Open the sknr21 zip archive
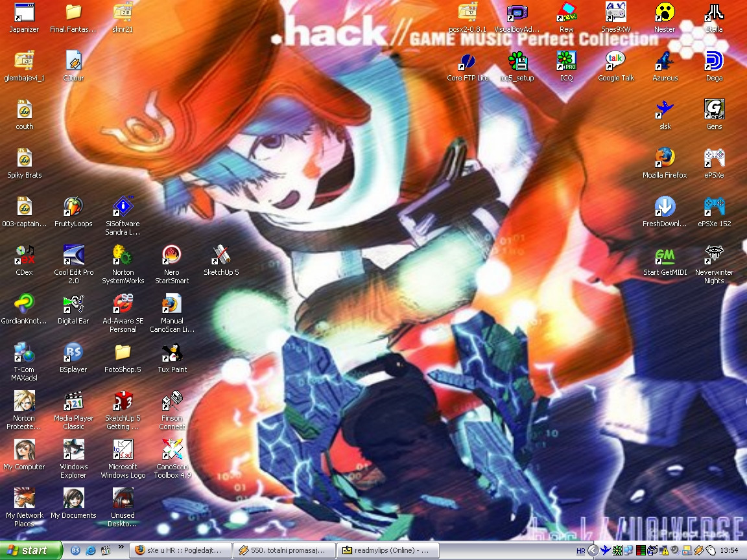 pyautogui.click(x=123, y=17)
